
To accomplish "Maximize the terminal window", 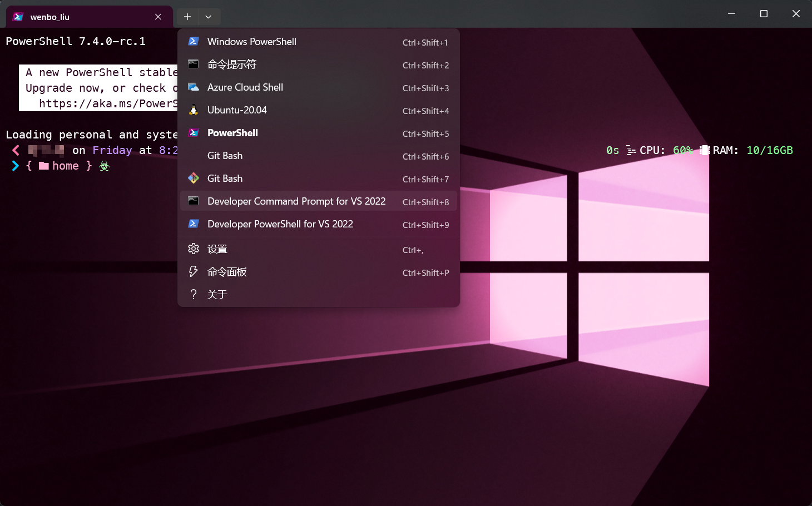I will click(x=764, y=13).
